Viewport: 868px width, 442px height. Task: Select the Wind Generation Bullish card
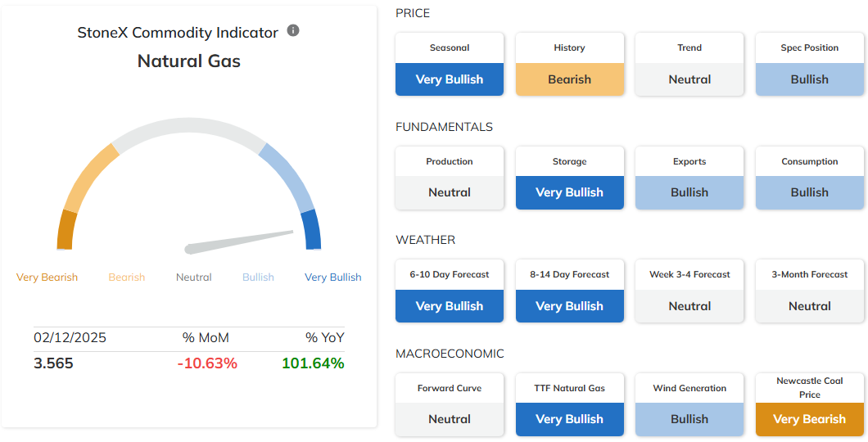689,404
